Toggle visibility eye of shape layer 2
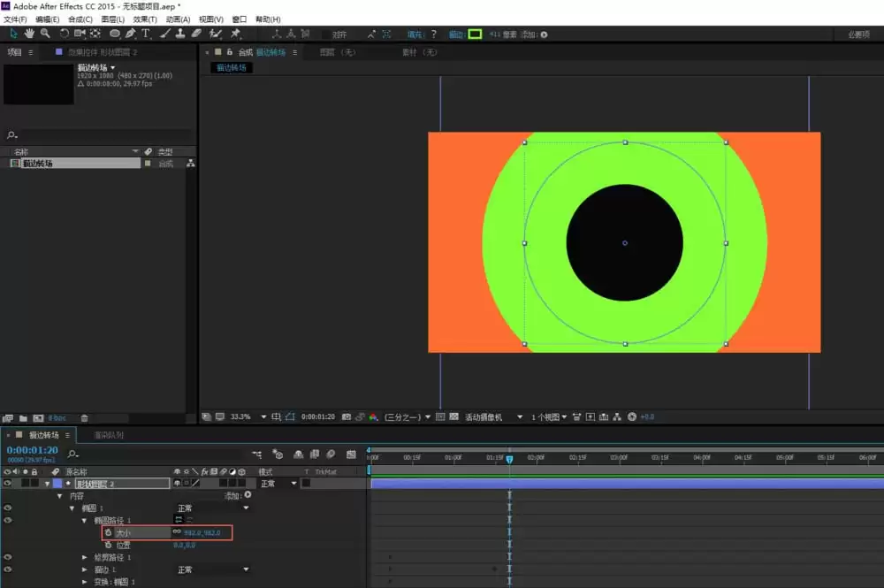The height and width of the screenshot is (588, 884). pos(7,483)
